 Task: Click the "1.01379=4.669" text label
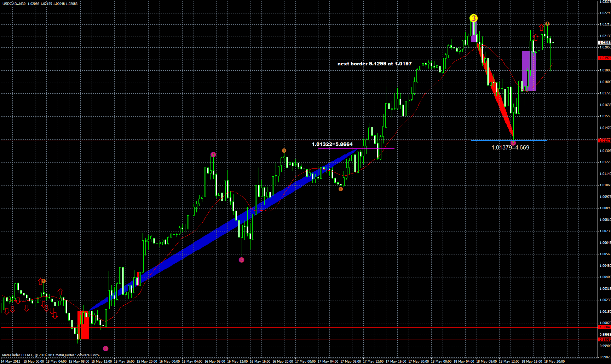511,148
